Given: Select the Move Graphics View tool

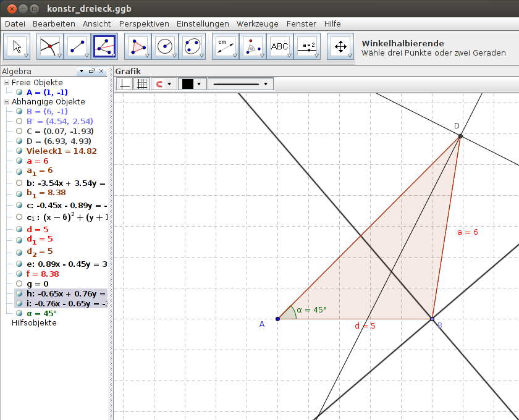Looking at the screenshot, I should point(340,45).
